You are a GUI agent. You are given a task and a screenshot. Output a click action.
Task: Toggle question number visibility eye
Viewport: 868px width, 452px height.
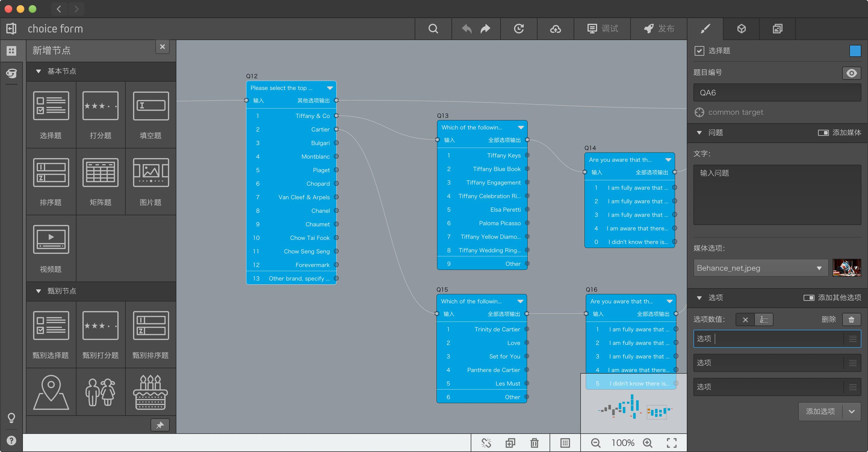[851, 73]
